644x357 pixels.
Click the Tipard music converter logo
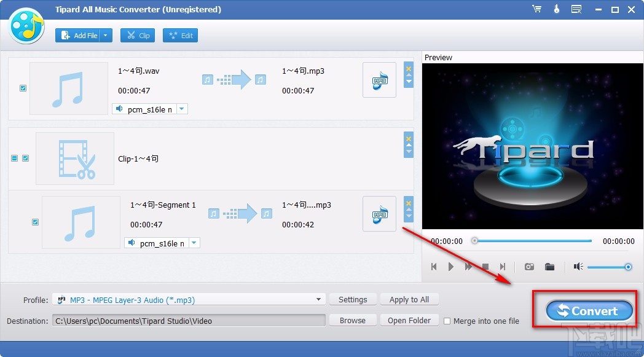(26, 25)
